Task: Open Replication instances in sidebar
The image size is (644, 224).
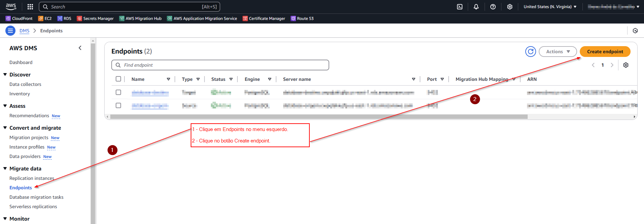Action: click(32, 178)
